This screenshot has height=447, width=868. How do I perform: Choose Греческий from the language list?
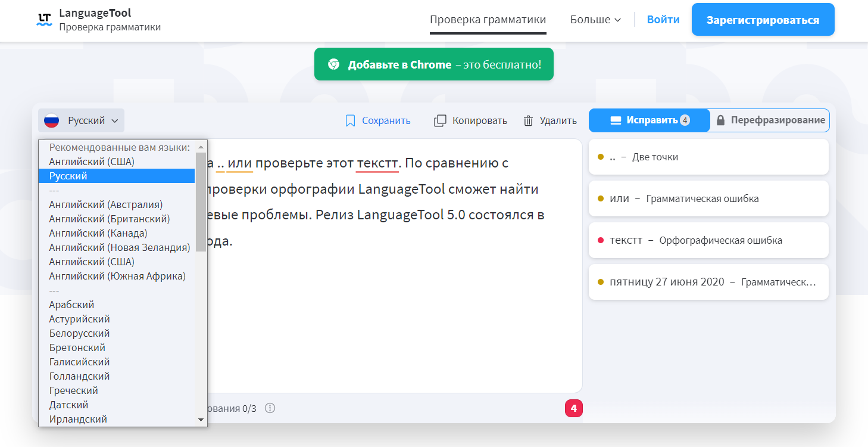(117, 390)
